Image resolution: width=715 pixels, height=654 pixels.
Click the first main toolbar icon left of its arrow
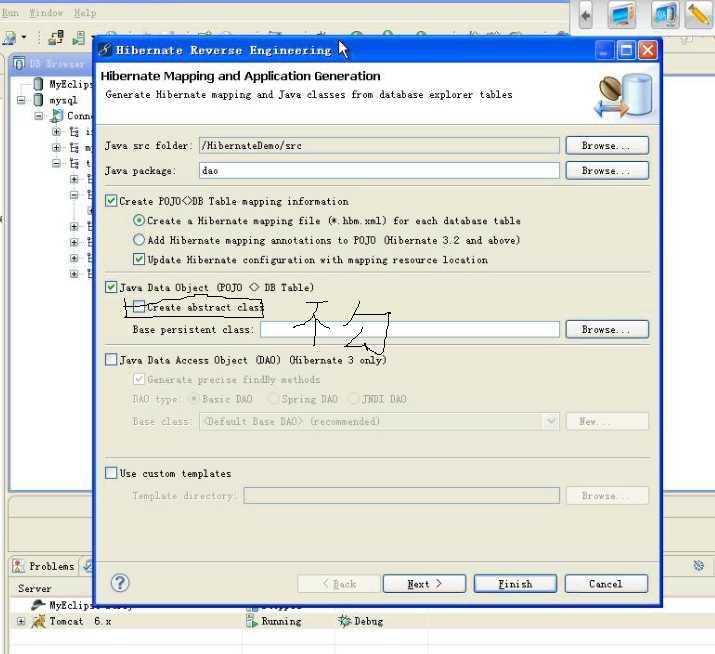point(9,37)
